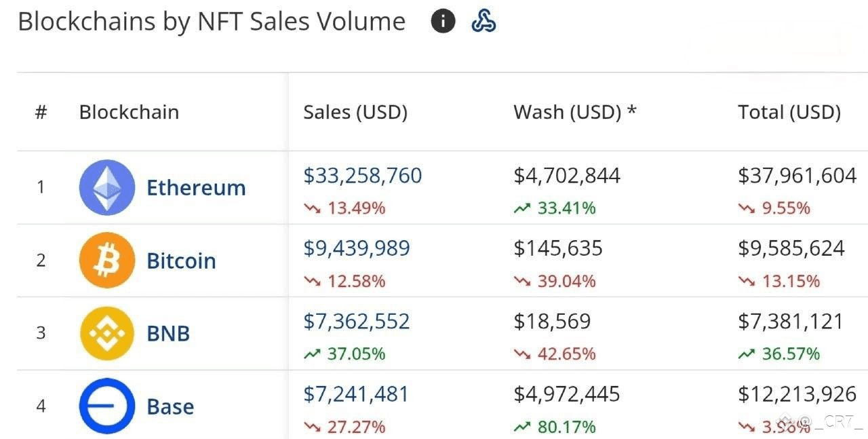Open the Ethereum blockchain link
868x439 pixels.
pyautogui.click(x=196, y=187)
